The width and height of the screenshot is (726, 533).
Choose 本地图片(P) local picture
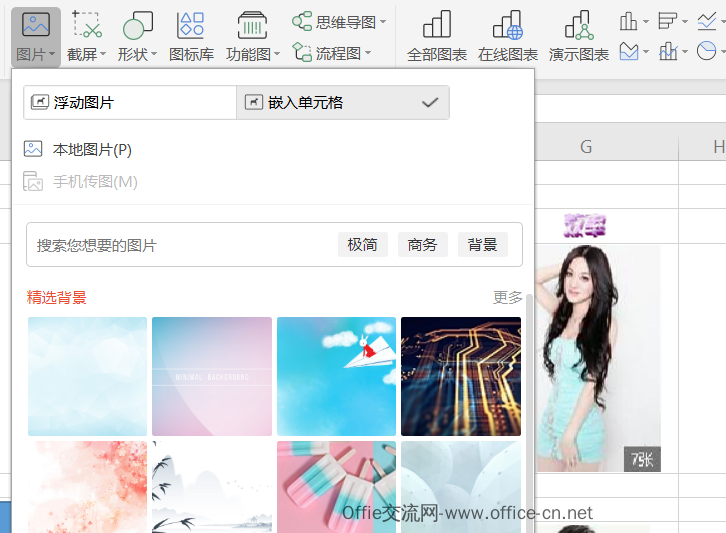[x=78, y=150]
